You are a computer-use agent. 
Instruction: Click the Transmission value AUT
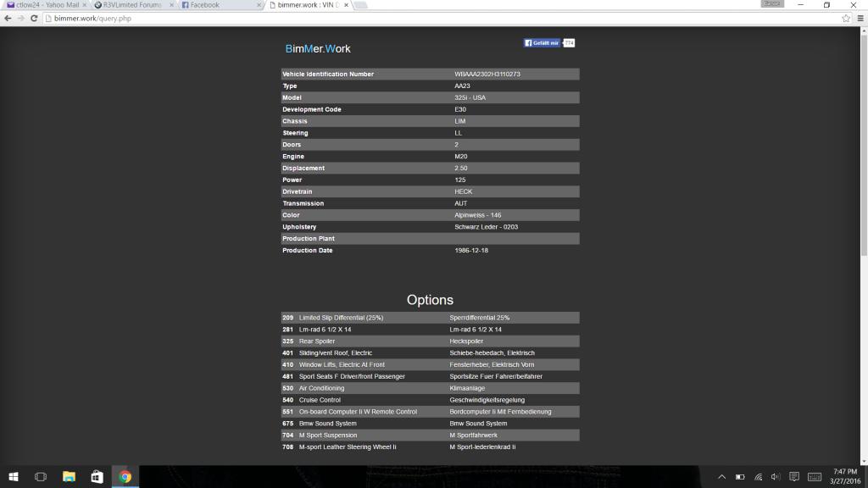tap(460, 203)
